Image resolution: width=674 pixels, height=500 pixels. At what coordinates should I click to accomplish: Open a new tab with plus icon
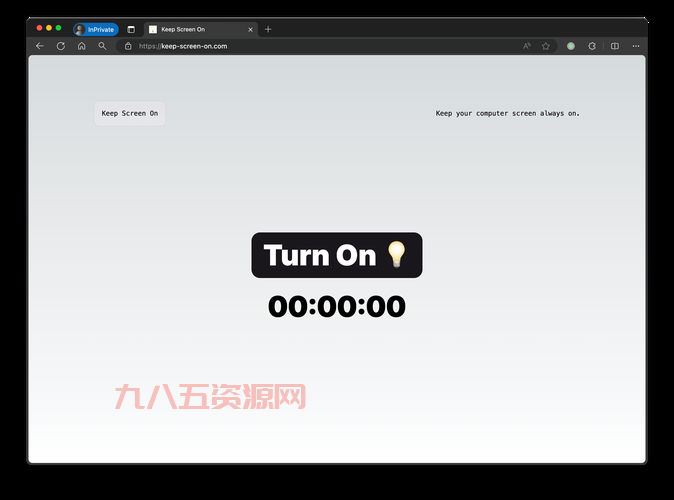click(268, 29)
